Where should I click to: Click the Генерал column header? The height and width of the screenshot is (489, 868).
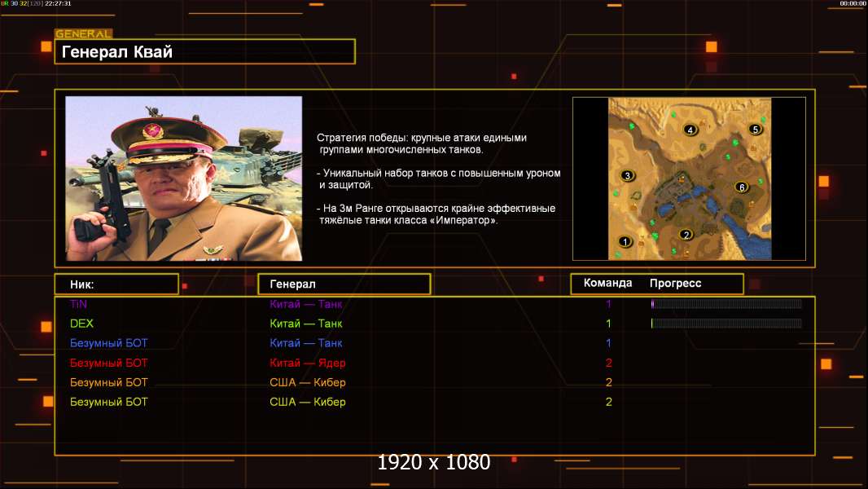point(344,284)
